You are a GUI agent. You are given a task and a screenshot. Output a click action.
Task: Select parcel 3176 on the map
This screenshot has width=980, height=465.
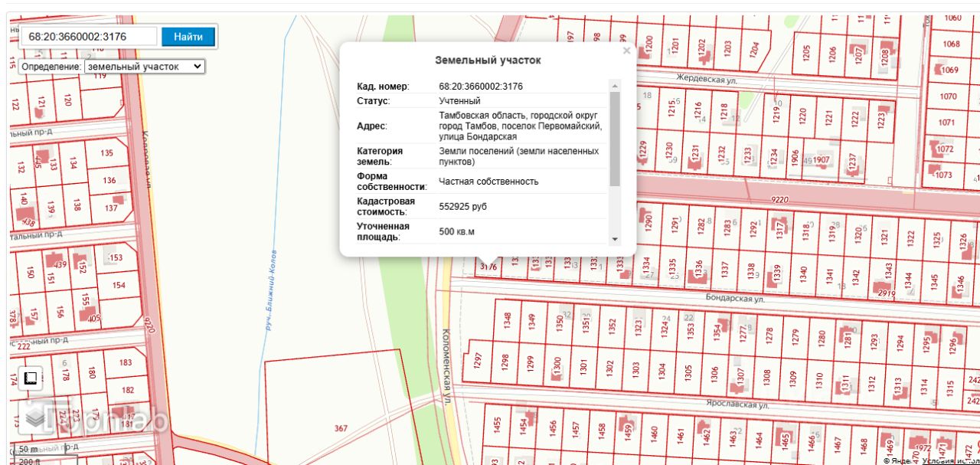point(488,266)
